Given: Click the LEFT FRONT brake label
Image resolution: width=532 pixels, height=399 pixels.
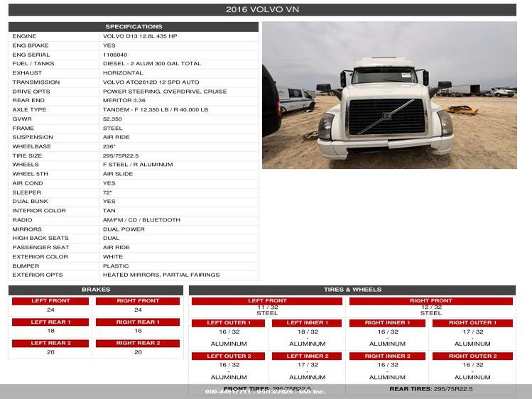Looking at the screenshot, I should pos(50,301).
